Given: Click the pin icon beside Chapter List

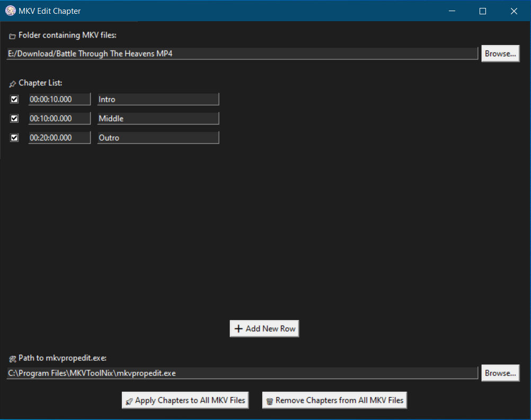Looking at the screenshot, I should click(12, 84).
